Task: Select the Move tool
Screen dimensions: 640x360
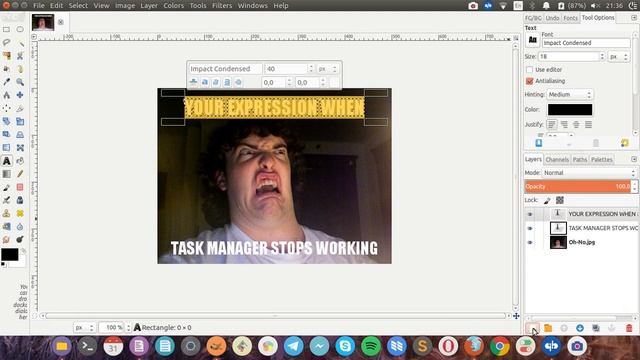Action: (x=20, y=95)
